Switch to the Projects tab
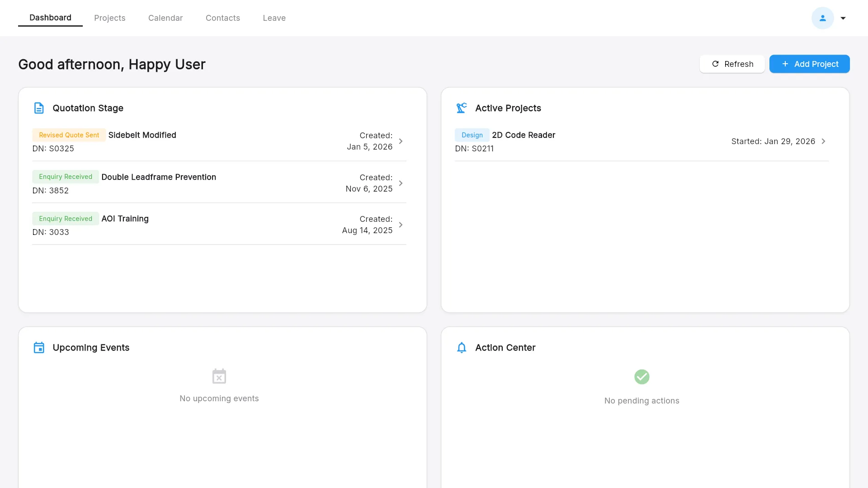The width and height of the screenshot is (868, 488). (x=109, y=18)
